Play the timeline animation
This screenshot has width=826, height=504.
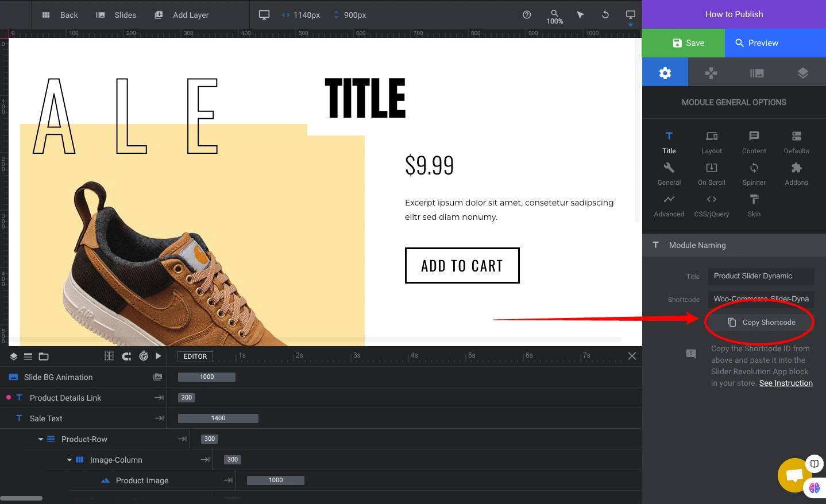[x=159, y=356]
